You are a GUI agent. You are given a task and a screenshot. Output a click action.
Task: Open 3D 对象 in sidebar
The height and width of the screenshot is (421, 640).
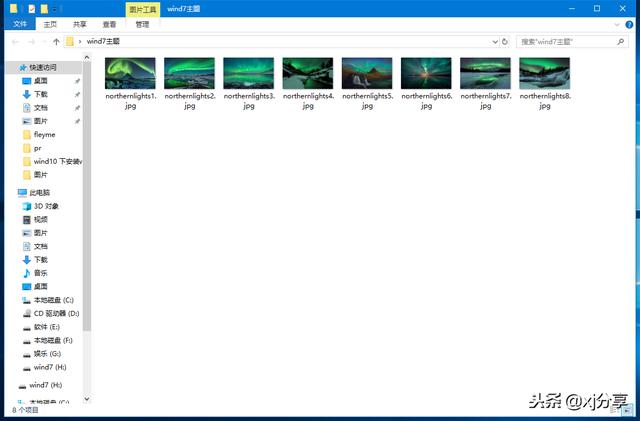(46, 206)
